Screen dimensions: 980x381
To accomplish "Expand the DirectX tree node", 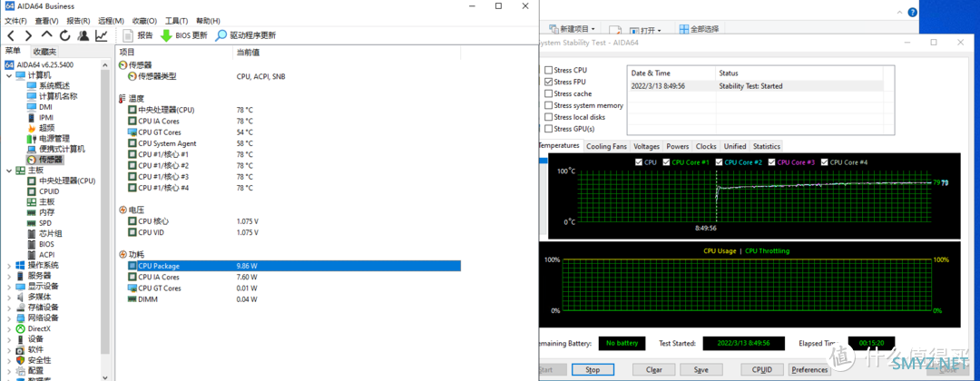I will click(9, 329).
